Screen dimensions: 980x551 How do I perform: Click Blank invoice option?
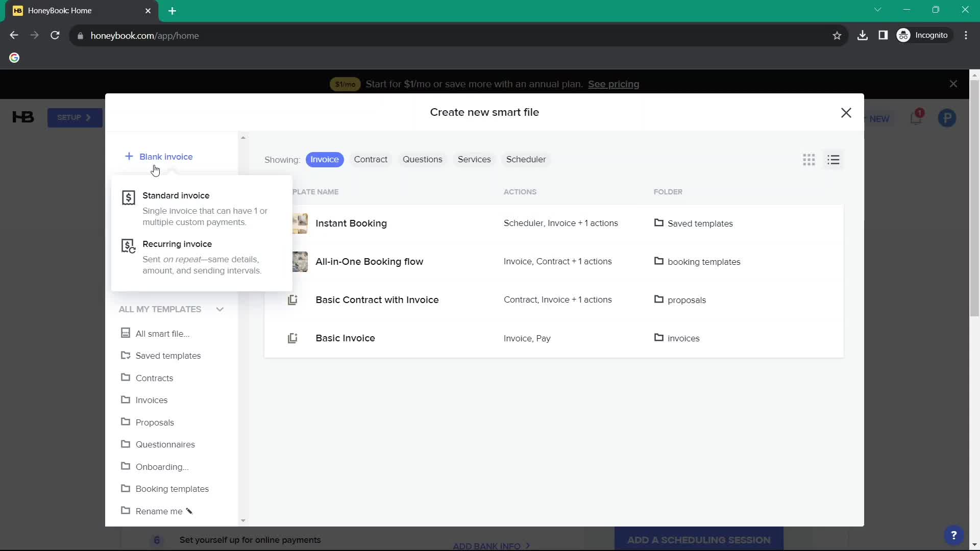166,156
